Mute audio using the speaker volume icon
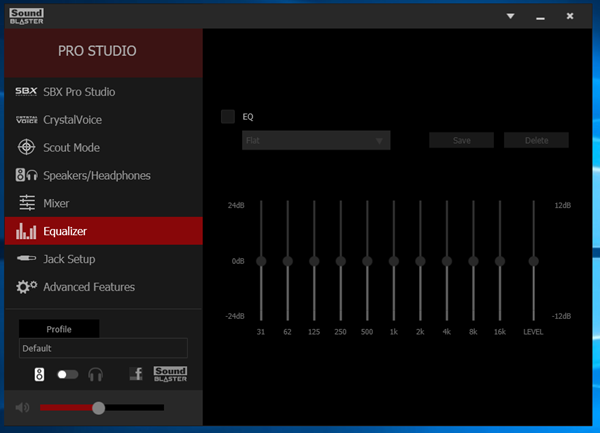 (22, 408)
